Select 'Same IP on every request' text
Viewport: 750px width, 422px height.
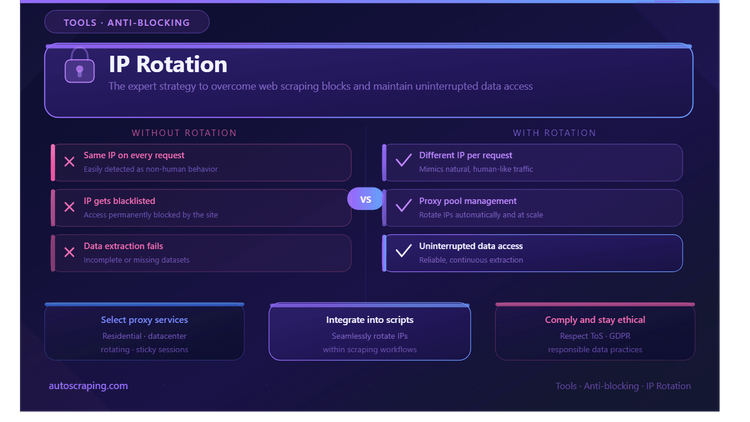(x=134, y=155)
